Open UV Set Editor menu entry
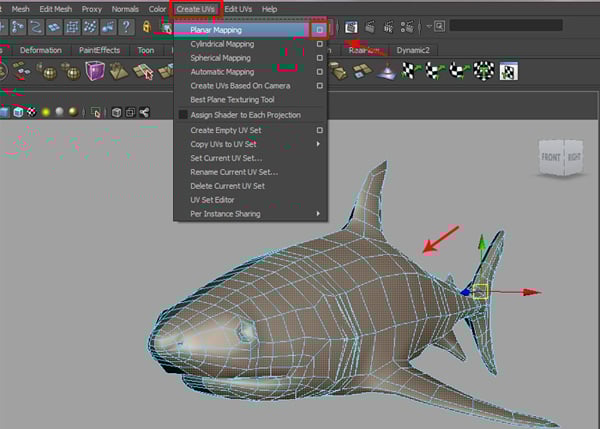 (212, 200)
